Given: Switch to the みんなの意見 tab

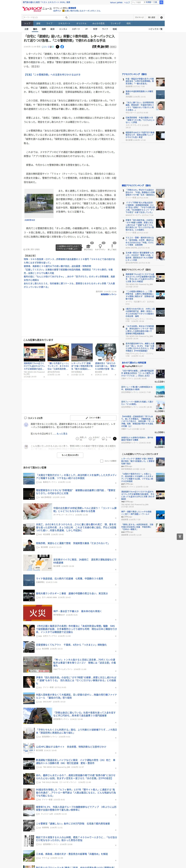Looking at the screenshot, I should point(98,24).
